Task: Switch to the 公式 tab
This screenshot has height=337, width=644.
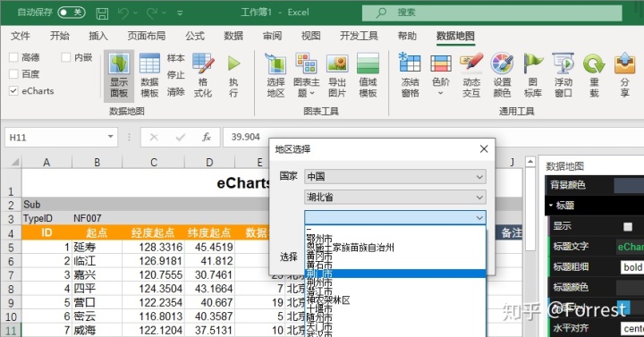Action: coord(195,36)
